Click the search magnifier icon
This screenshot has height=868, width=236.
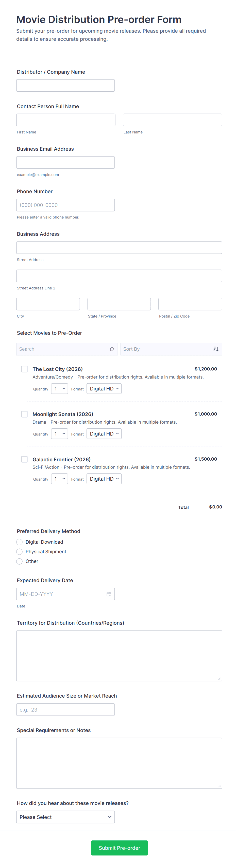coord(112,349)
